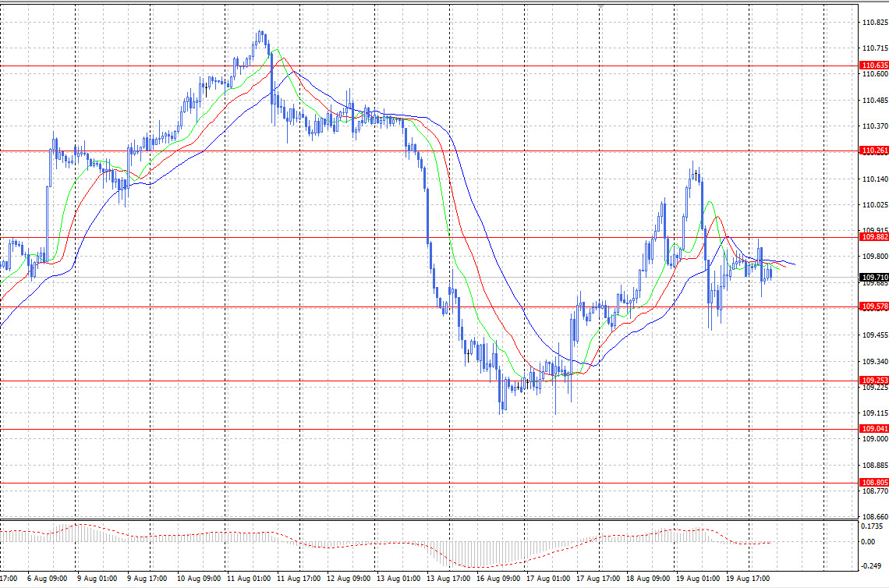Click the -0.249 indicator scale value
The width and height of the screenshot is (889, 588).
[871, 566]
